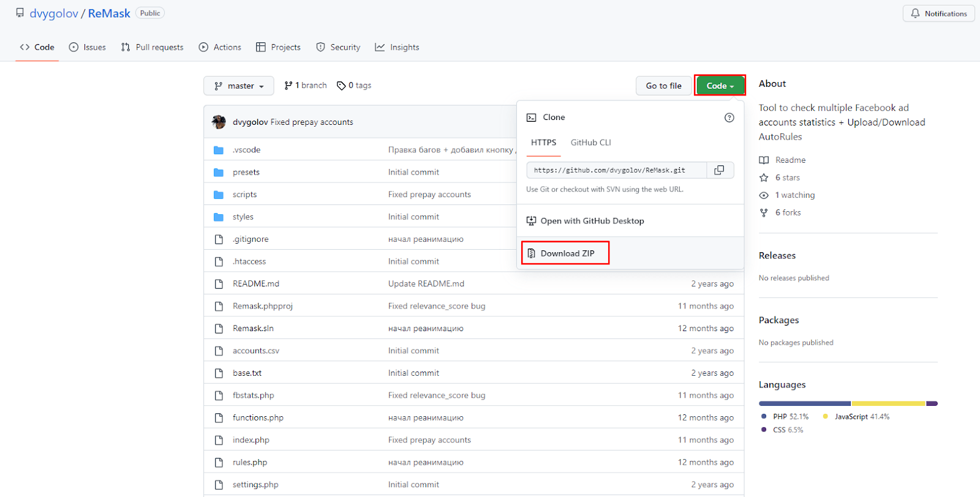
Task: Click the styles folder icon
Action: (x=219, y=217)
